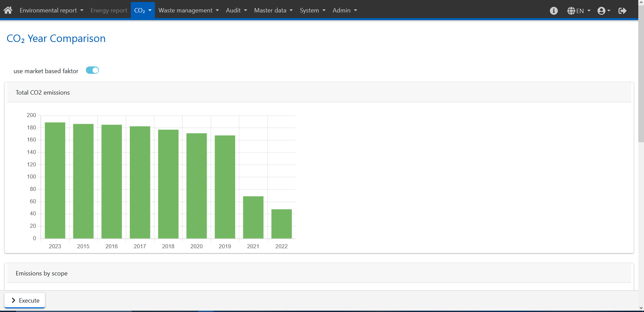
Task: Click the globe language icon
Action: (x=571, y=11)
